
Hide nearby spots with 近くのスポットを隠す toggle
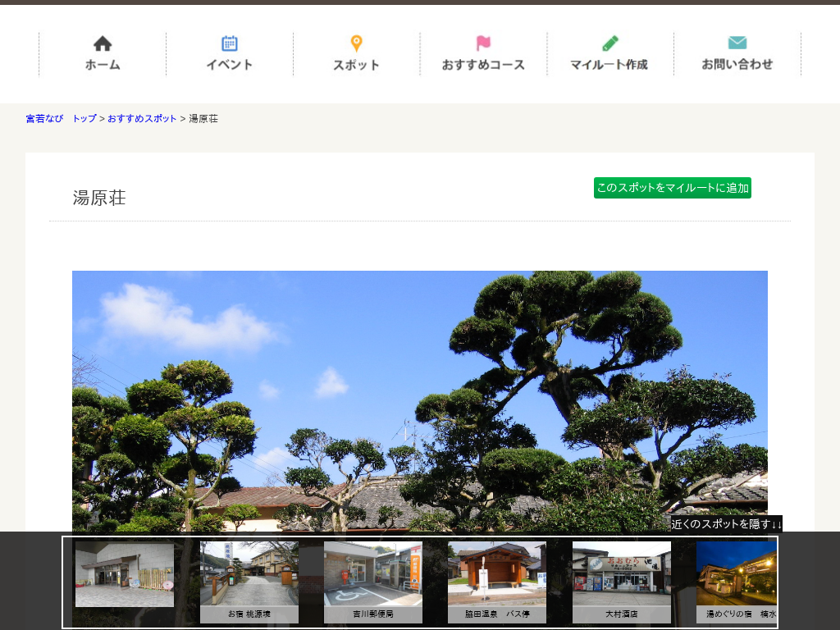[726, 524]
